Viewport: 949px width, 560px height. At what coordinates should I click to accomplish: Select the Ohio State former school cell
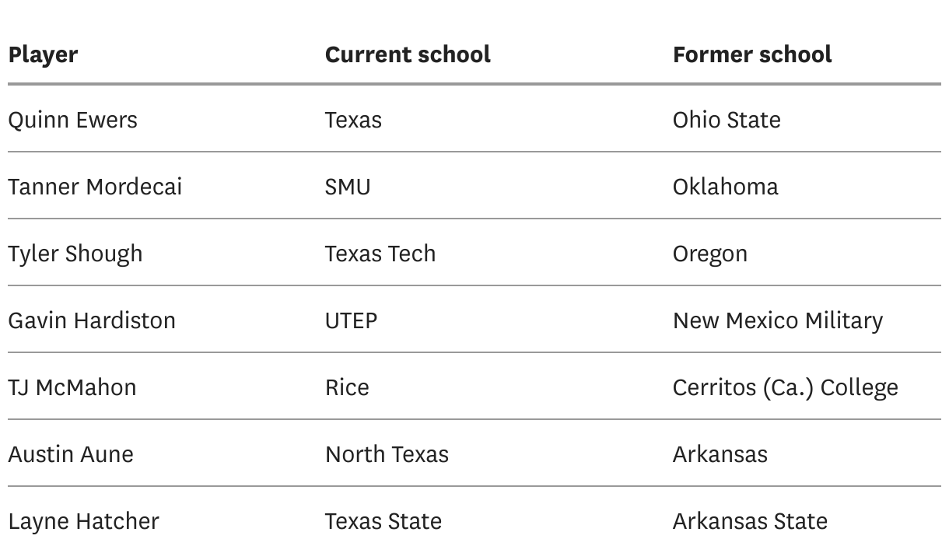pos(727,120)
